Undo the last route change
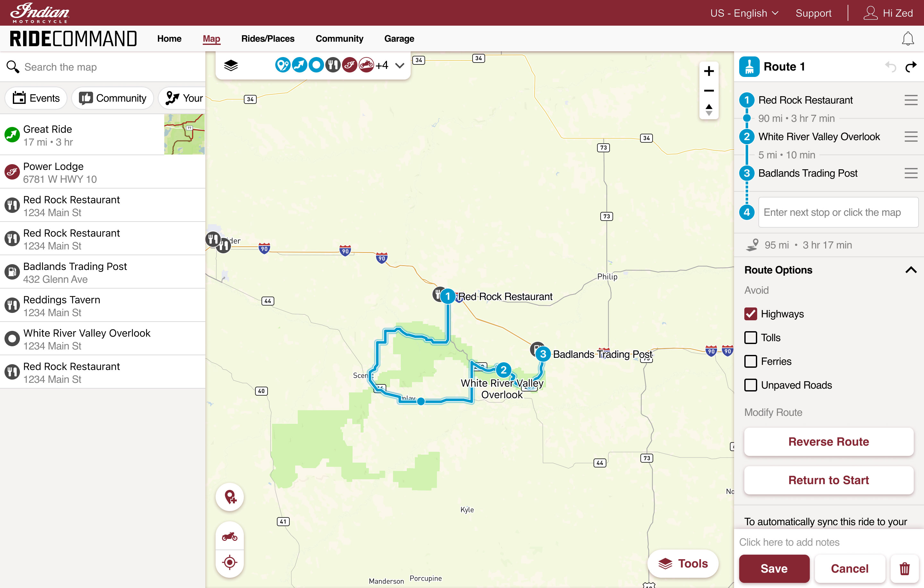The height and width of the screenshot is (588, 924). click(890, 67)
